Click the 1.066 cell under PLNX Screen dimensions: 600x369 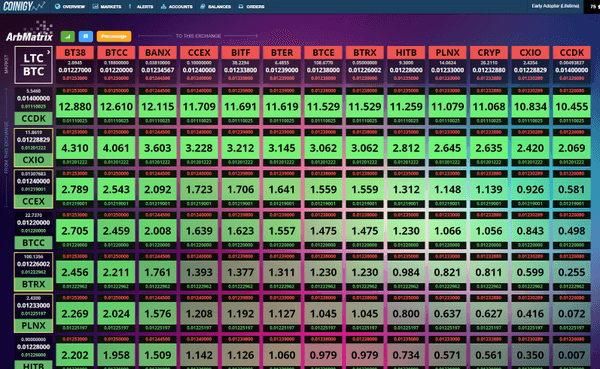pos(447,231)
